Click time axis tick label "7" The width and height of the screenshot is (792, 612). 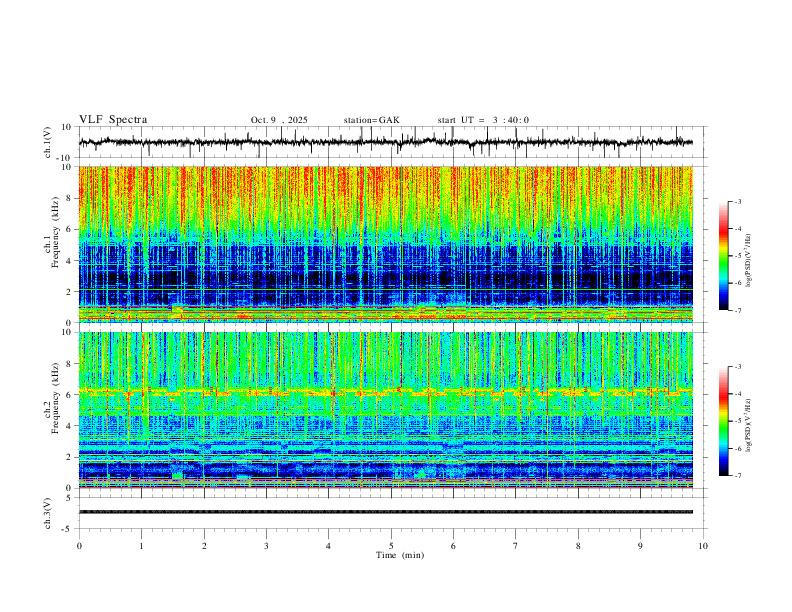coord(516,546)
